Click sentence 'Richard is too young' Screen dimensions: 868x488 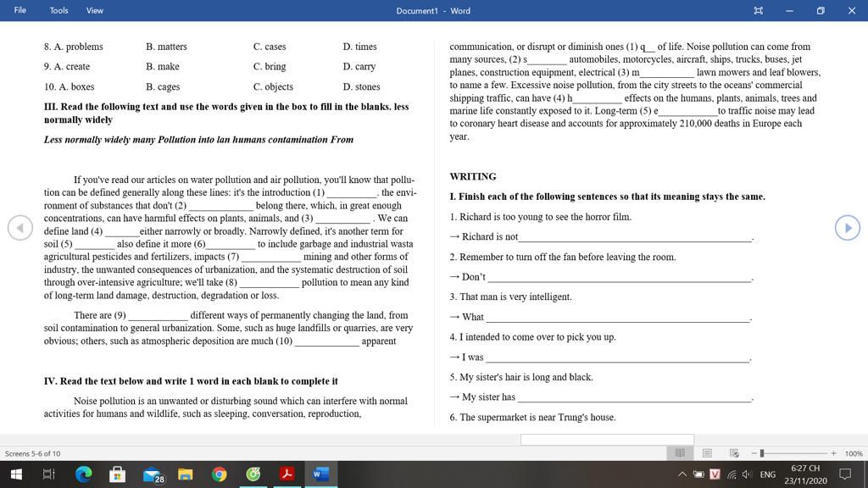(540, 217)
